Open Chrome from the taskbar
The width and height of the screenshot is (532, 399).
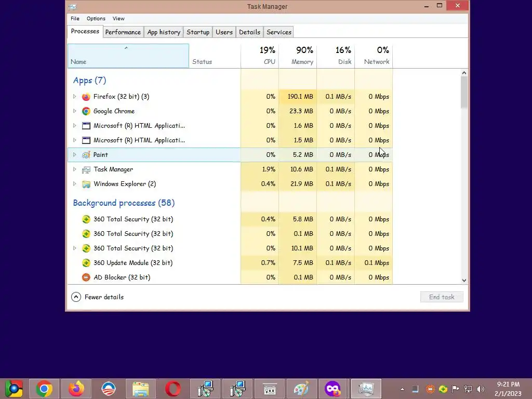pyautogui.click(x=44, y=389)
